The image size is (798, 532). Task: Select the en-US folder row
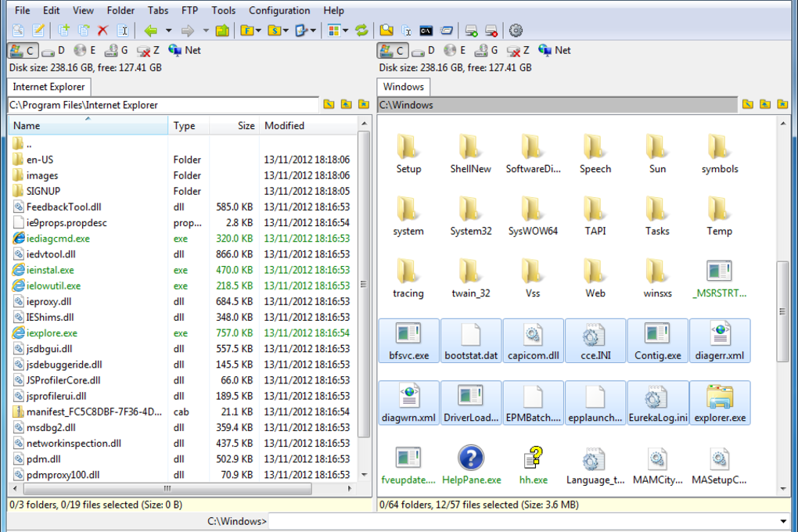182,160
